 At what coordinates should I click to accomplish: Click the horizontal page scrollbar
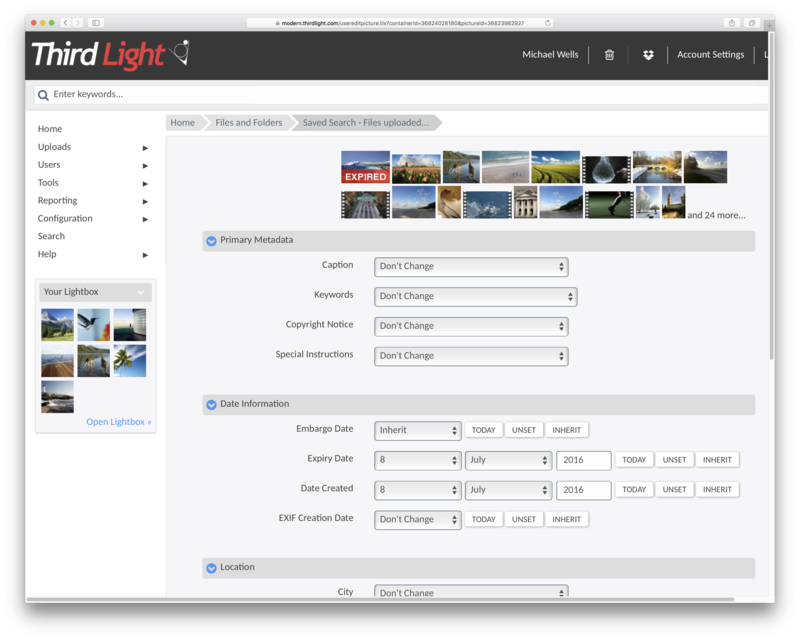(380, 599)
